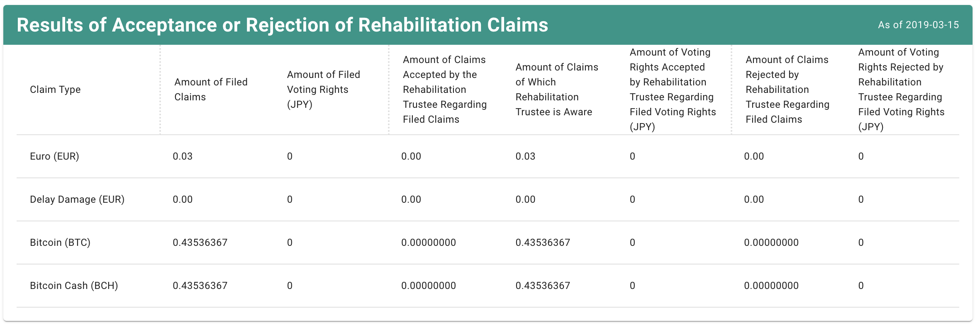Click Delay Damage rejected claims value 0.00
Screen dimensions: 980x330
[754, 199]
